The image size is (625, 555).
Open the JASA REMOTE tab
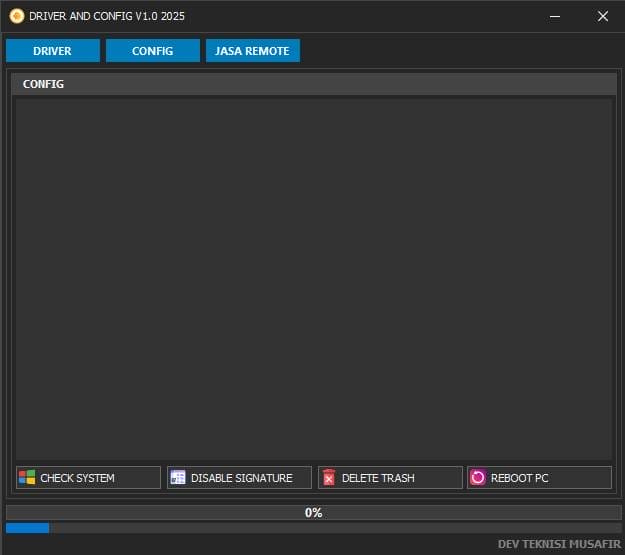(x=252, y=51)
